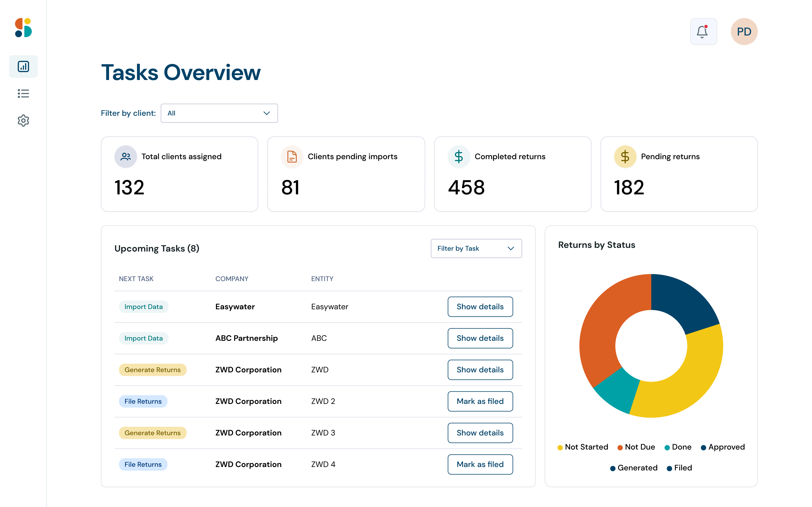This screenshot has height=507, width=812.
Task: Show details for the Easywater row
Action: click(x=480, y=307)
